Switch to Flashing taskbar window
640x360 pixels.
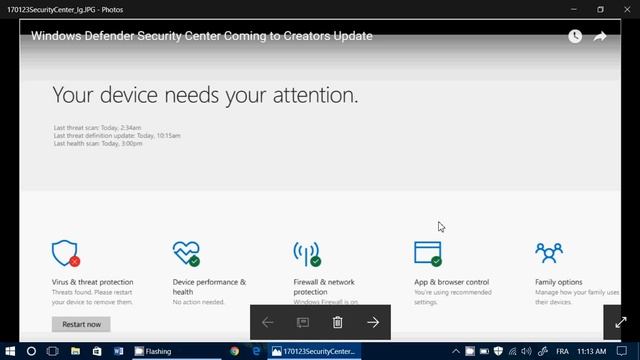pyautogui.click(x=177, y=351)
